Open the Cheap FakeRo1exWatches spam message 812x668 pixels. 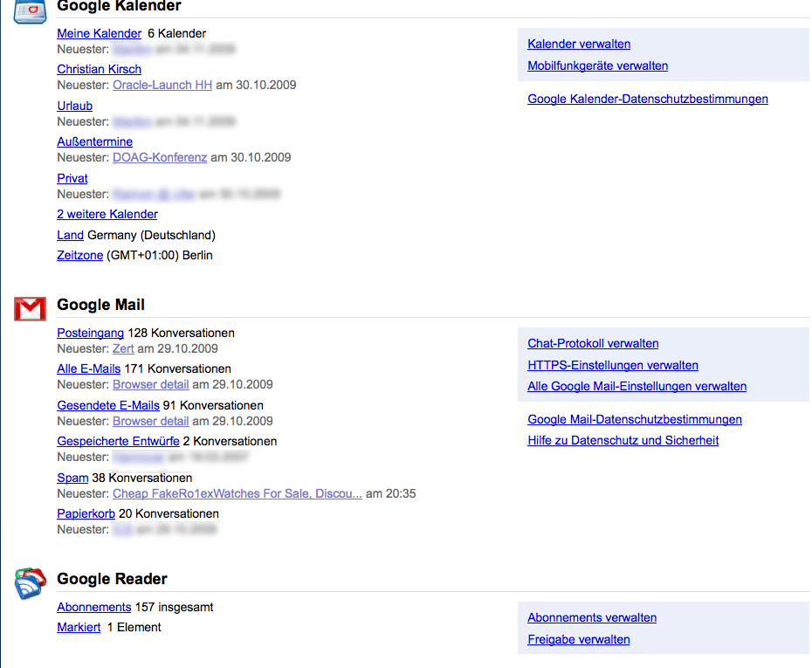point(237,493)
